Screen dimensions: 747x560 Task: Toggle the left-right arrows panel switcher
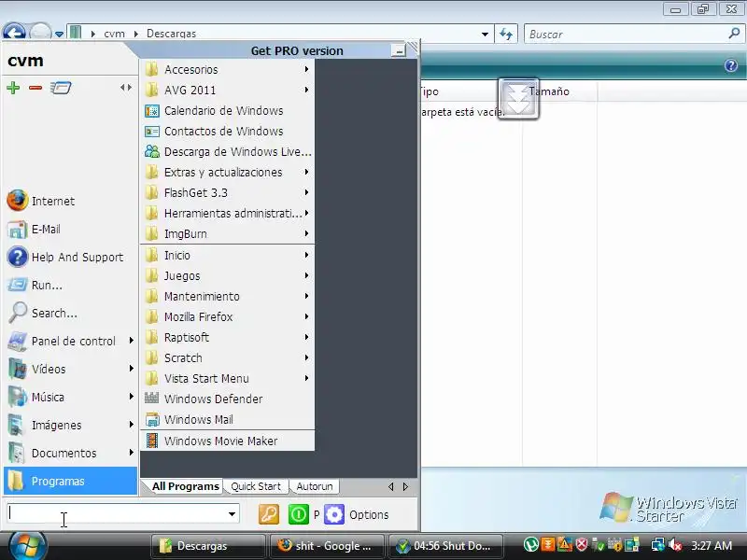pyautogui.click(x=126, y=87)
